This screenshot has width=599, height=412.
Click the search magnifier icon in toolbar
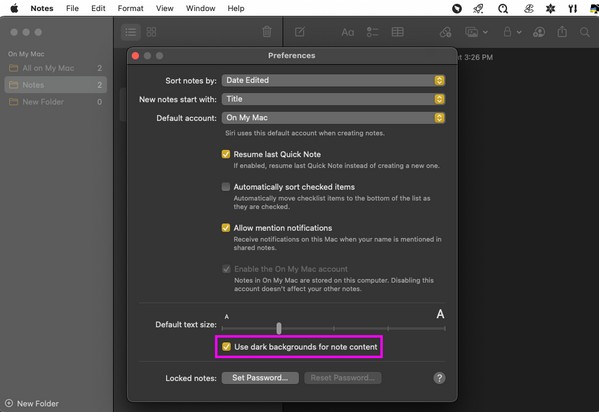(584, 32)
